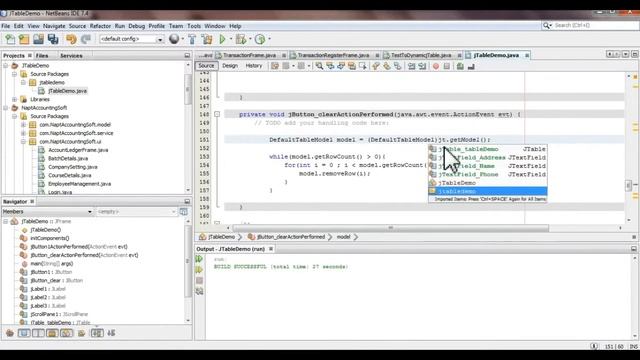The image size is (640, 360).
Task: Expand the Libraries node
Action: [x=15, y=99]
